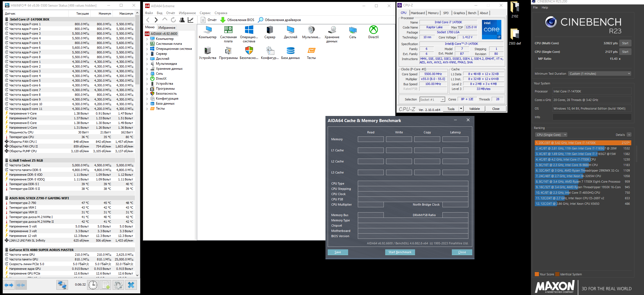644x295 pixels.
Task: Select HWiNFO row Мощньность CPU
Action: [x=69, y=132]
